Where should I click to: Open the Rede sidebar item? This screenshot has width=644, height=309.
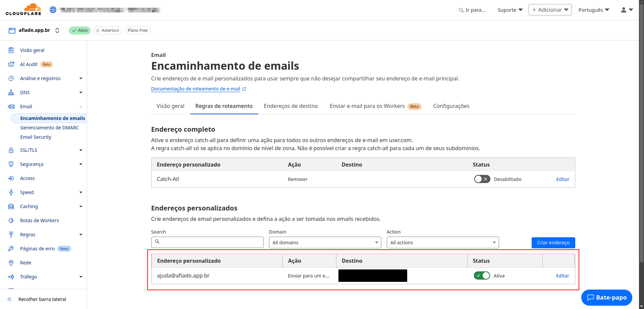(25, 263)
